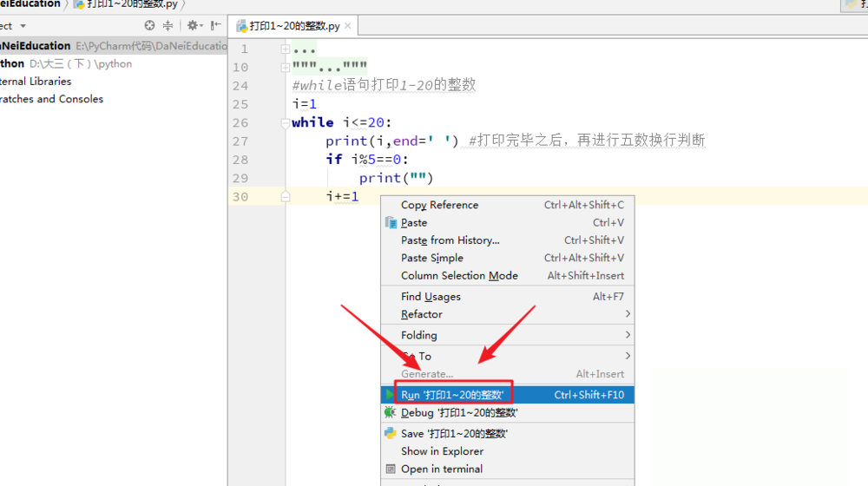The image size is (868, 486).
Task: Click DaNeiEducation in the breadcrumb bar
Action: point(30,4)
